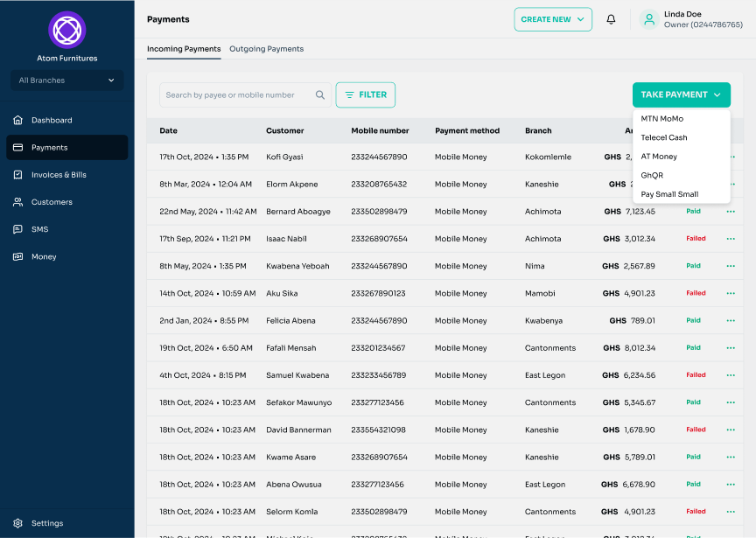Click the Filter button
Viewport: 756px width, 538px height.
366,94
